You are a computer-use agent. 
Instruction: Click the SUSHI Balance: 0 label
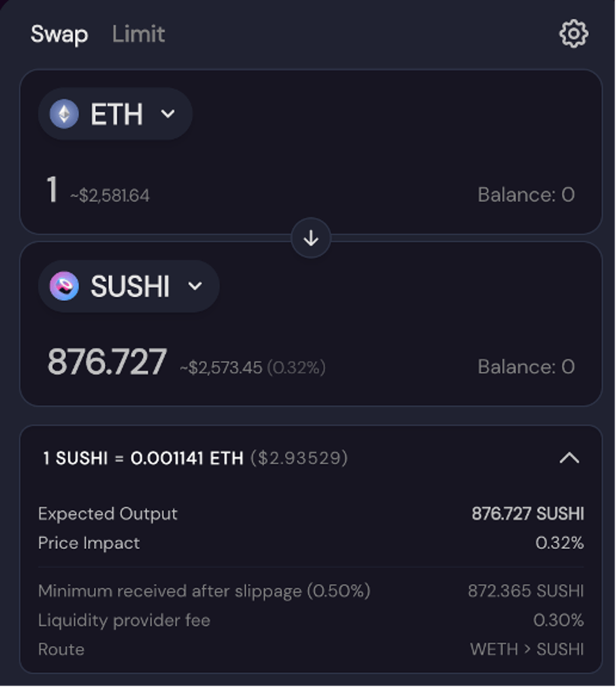pyautogui.click(x=526, y=366)
